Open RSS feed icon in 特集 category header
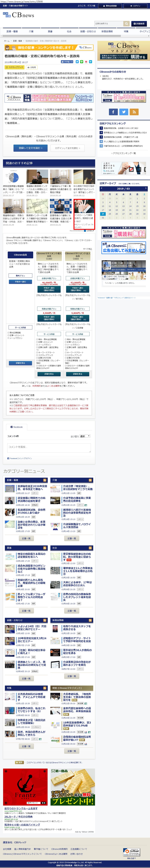The width and height of the screenshot is (150, 868). click(45, 688)
